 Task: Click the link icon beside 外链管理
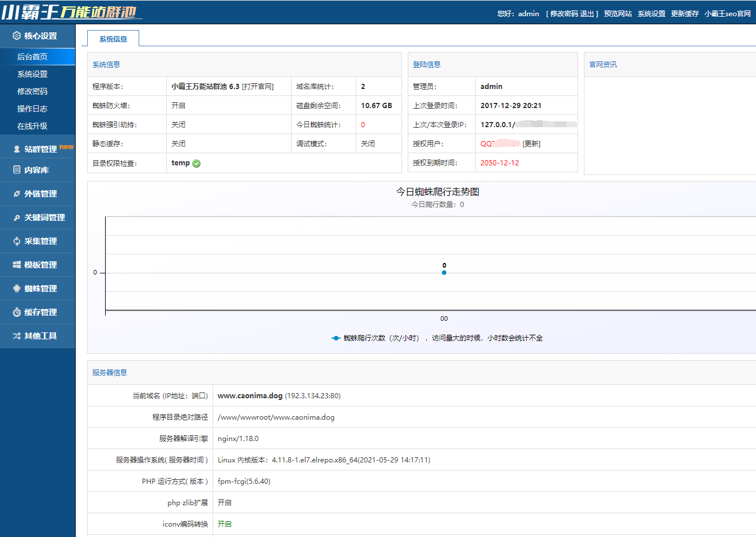click(x=17, y=194)
